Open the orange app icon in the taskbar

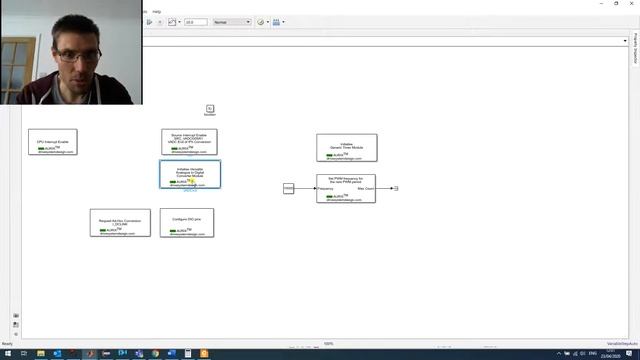tap(204, 353)
